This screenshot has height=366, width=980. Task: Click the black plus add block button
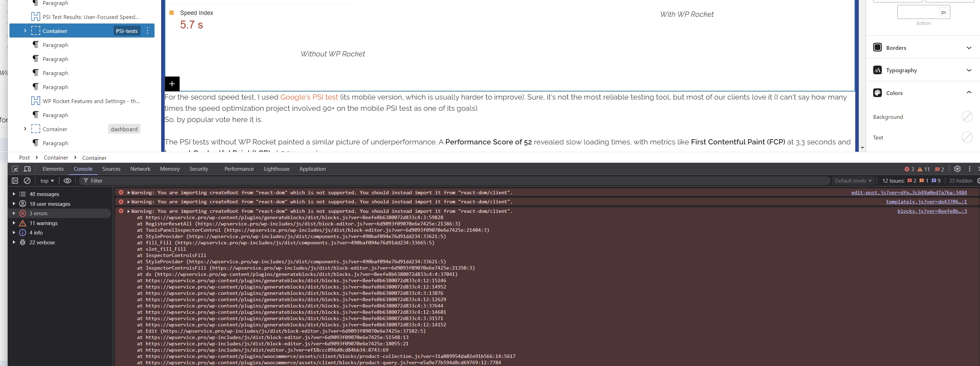172,84
